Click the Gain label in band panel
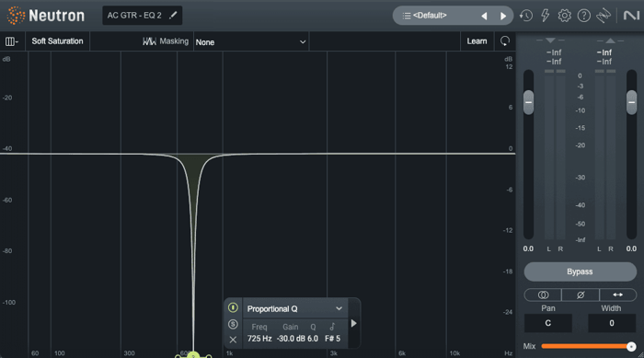This screenshot has height=358, width=644. tap(291, 327)
